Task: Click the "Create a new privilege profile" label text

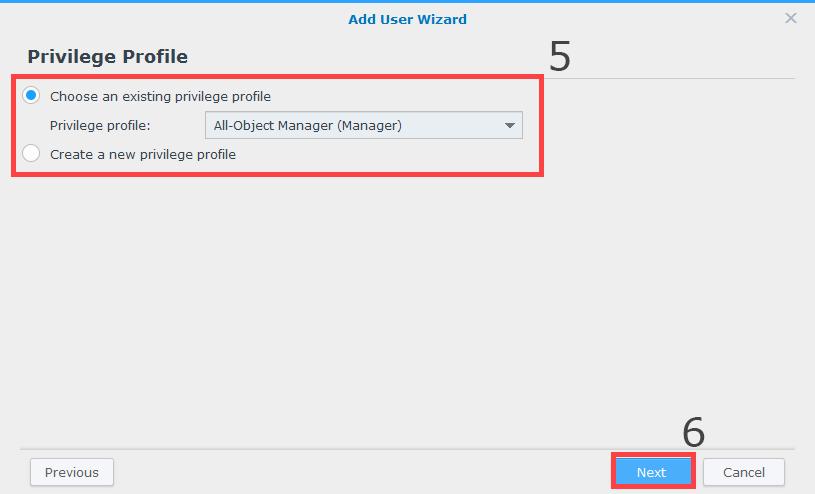Action: tap(143, 154)
